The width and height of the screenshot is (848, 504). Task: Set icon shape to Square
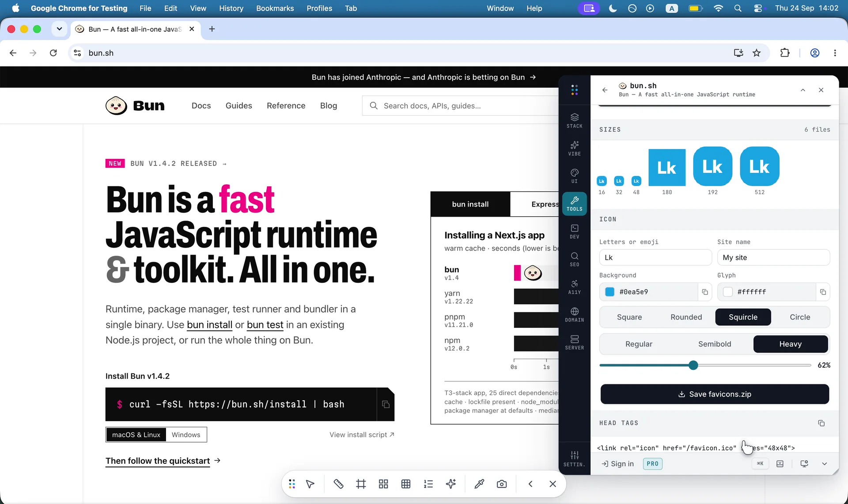coord(629,317)
